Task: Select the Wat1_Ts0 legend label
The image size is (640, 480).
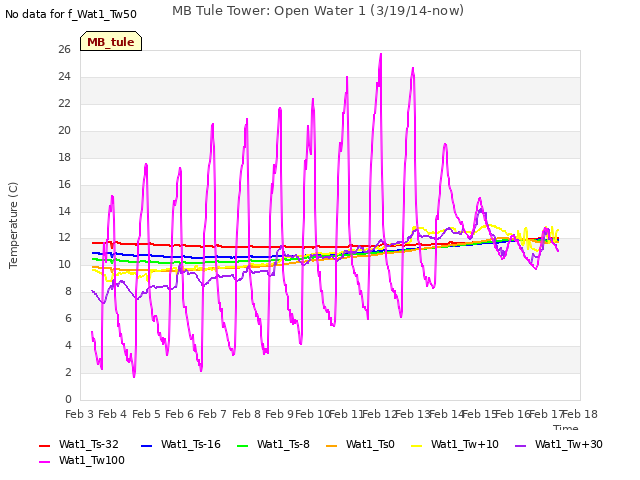Action: point(370,444)
